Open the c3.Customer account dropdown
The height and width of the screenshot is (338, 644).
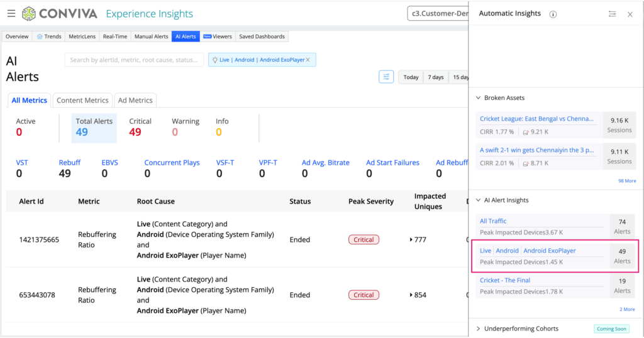[x=438, y=14]
